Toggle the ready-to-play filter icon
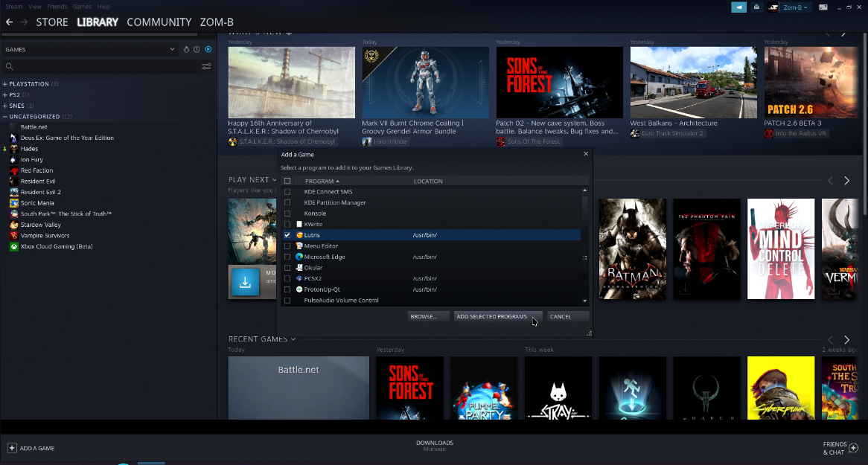868x465 pixels. click(208, 49)
